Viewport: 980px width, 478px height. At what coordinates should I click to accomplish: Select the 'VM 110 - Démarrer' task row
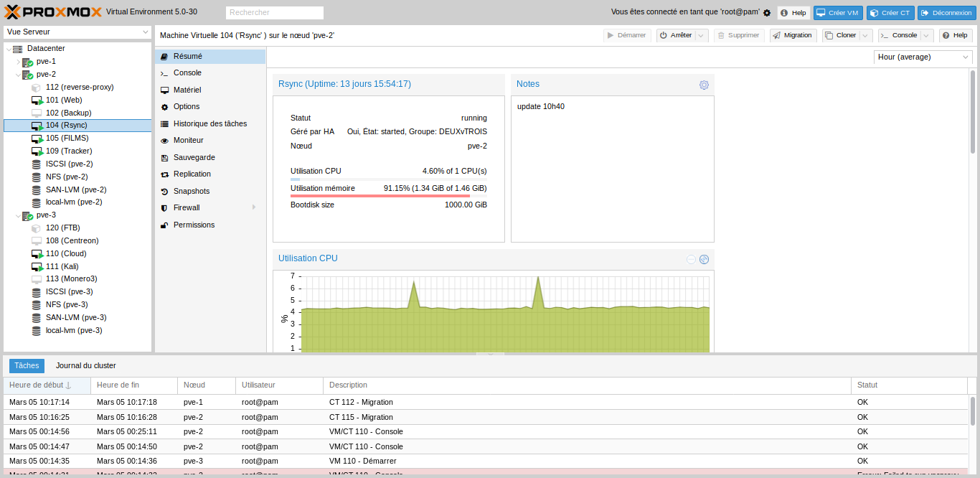tap(486, 461)
